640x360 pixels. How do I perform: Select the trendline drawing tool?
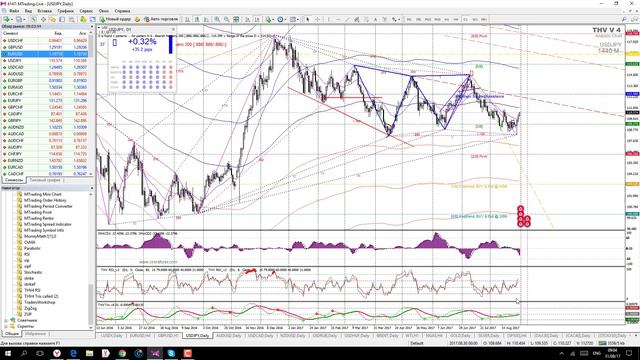pos(347,19)
